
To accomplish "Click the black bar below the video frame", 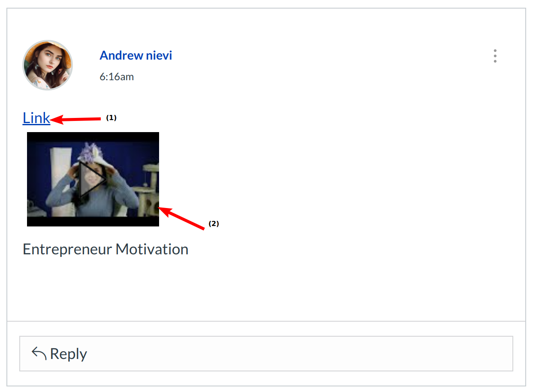I will click(x=93, y=221).
